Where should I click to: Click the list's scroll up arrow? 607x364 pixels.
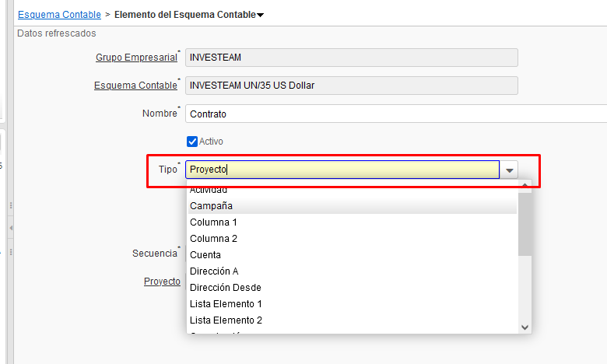coord(525,186)
